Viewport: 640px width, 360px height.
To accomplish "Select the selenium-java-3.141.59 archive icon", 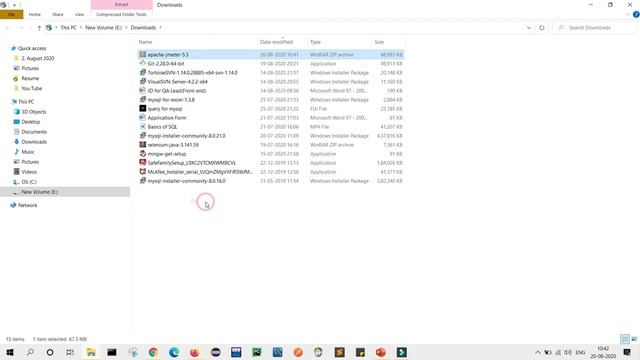I will tap(142, 144).
